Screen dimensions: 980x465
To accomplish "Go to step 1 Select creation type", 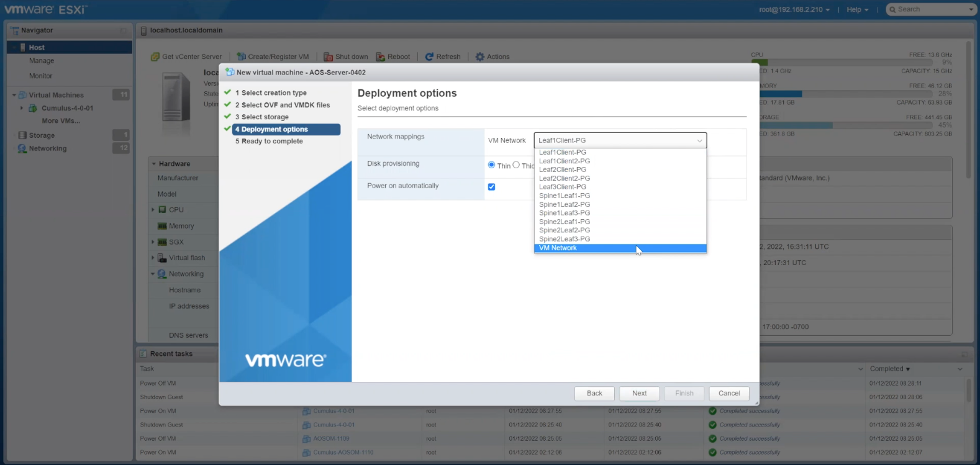I will tap(271, 93).
